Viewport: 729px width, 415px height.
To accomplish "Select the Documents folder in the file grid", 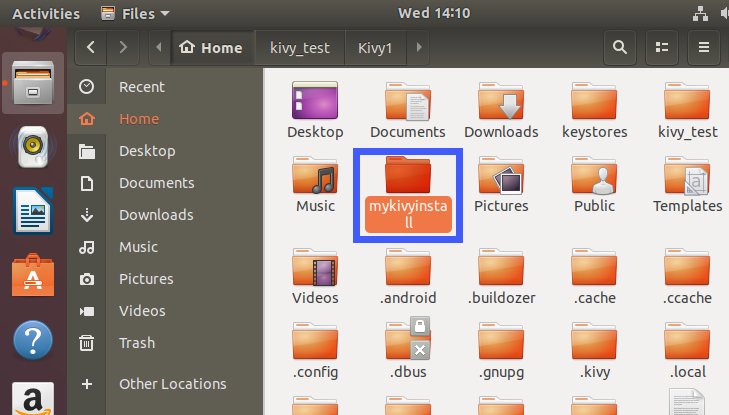I will click(x=408, y=111).
